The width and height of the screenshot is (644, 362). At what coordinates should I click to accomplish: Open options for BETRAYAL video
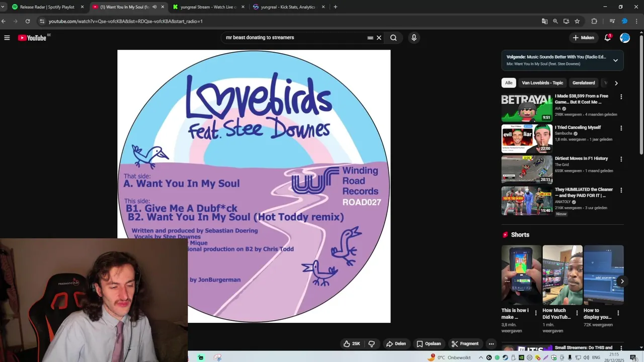tap(621, 97)
